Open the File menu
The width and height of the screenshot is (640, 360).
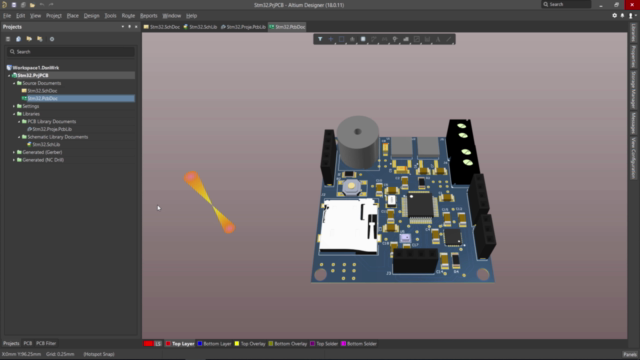tap(7, 16)
